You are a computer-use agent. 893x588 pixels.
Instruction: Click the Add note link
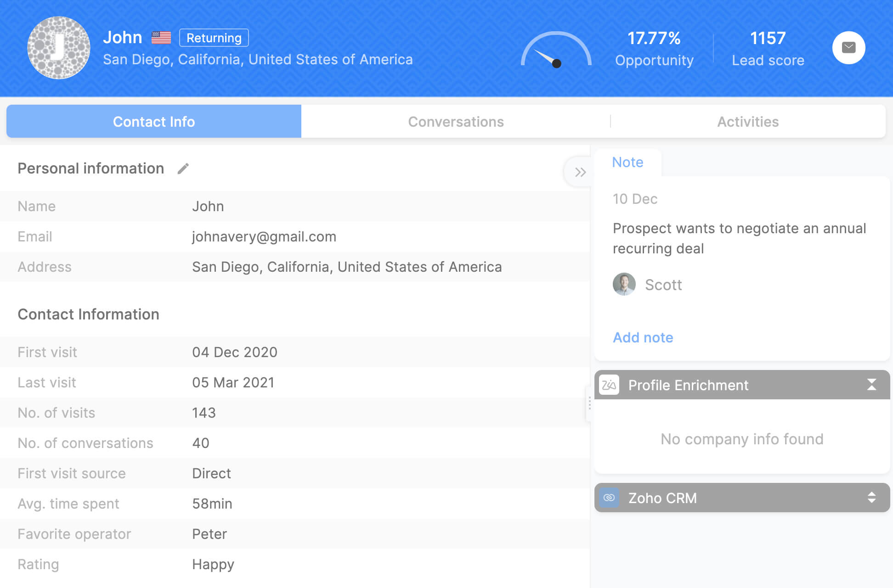pos(642,336)
